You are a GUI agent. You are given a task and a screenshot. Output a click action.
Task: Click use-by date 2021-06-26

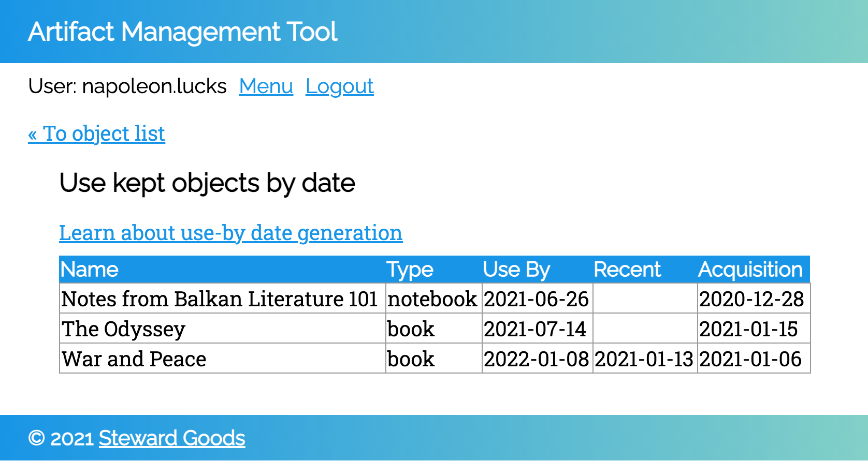(536, 299)
